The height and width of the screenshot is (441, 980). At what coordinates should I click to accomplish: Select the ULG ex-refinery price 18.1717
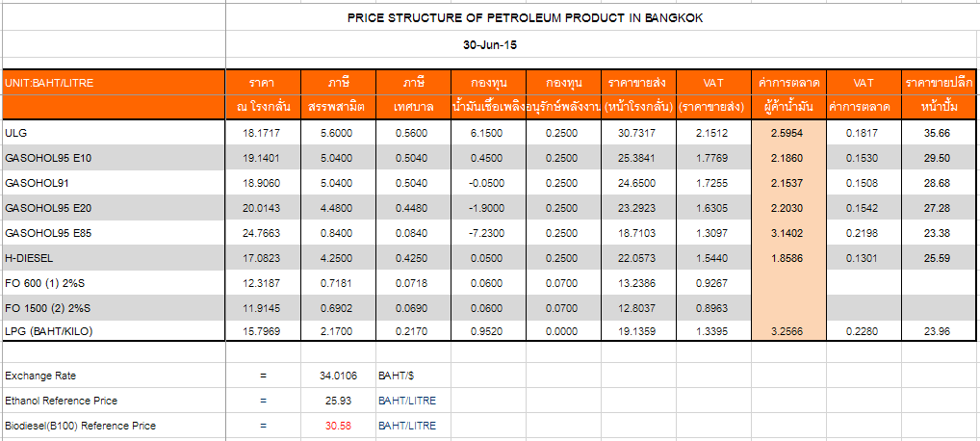262,132
